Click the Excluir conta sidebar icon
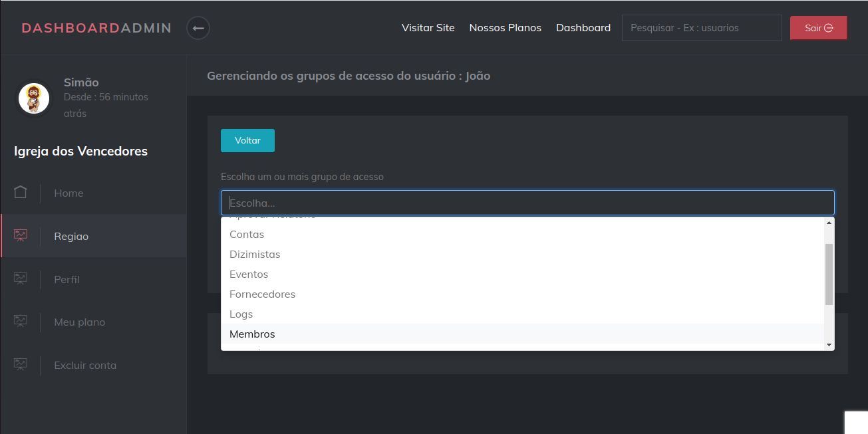The image size is (868, 434). pos(21,365)
